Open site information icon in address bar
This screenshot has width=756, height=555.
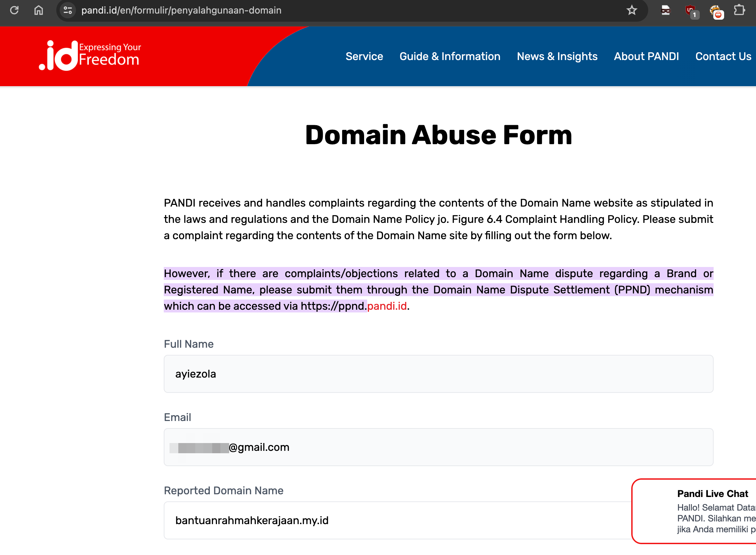click(x=68, y=10)
